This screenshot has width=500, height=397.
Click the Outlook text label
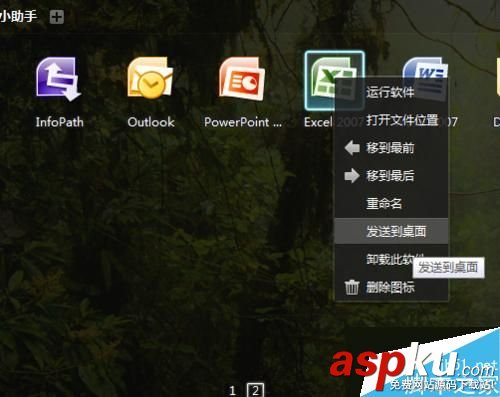pos(151,122)
